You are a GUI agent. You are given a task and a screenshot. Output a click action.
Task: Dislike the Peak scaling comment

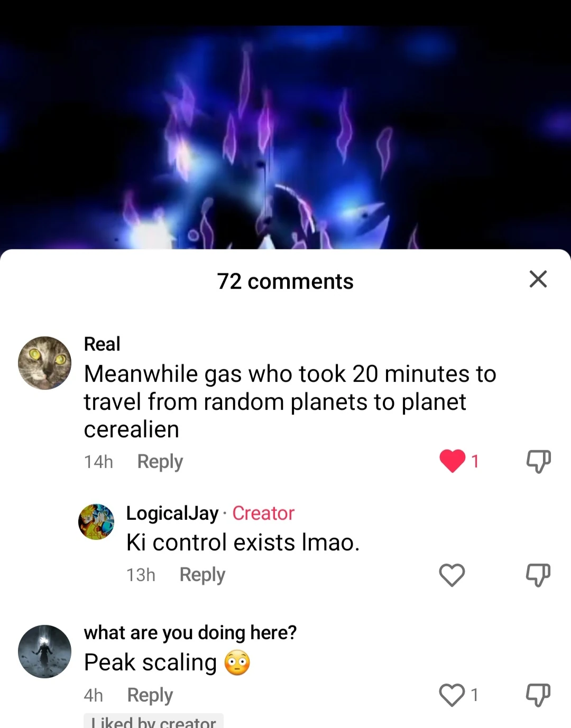coord(538,695)
